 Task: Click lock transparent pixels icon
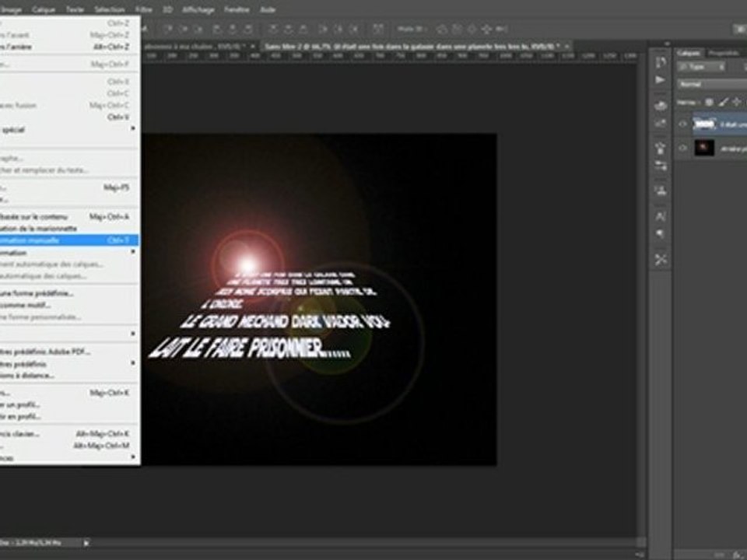[709, 102]
